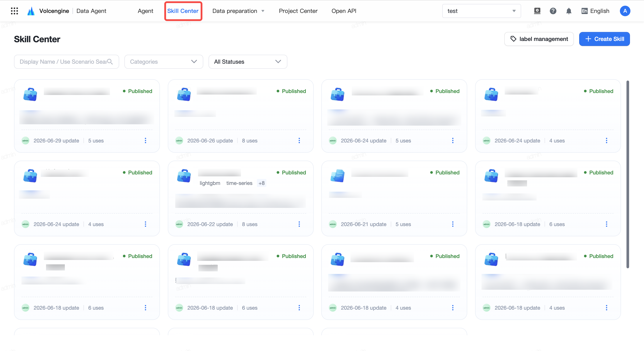Click the Create Skill button
644x351 pixels.
pos(604,39)
